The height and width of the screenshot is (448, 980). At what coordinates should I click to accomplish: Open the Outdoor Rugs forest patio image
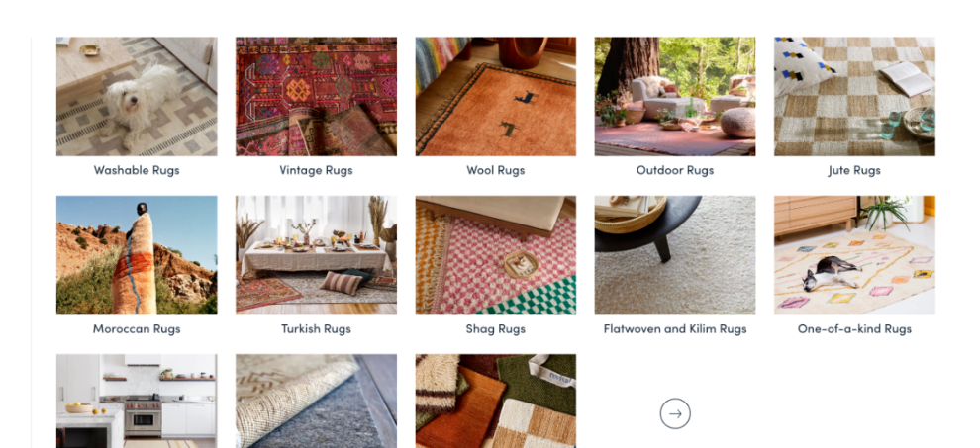click(675, 96)
